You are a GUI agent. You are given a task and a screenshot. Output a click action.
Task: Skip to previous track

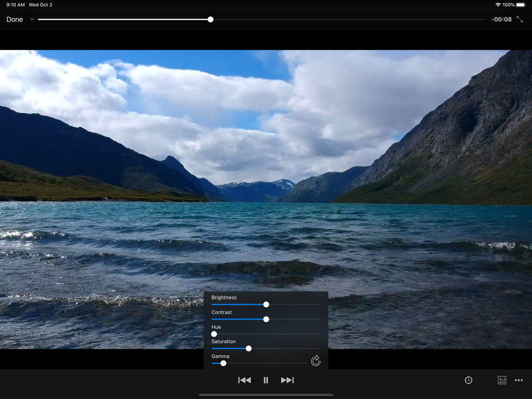(244, 380)
